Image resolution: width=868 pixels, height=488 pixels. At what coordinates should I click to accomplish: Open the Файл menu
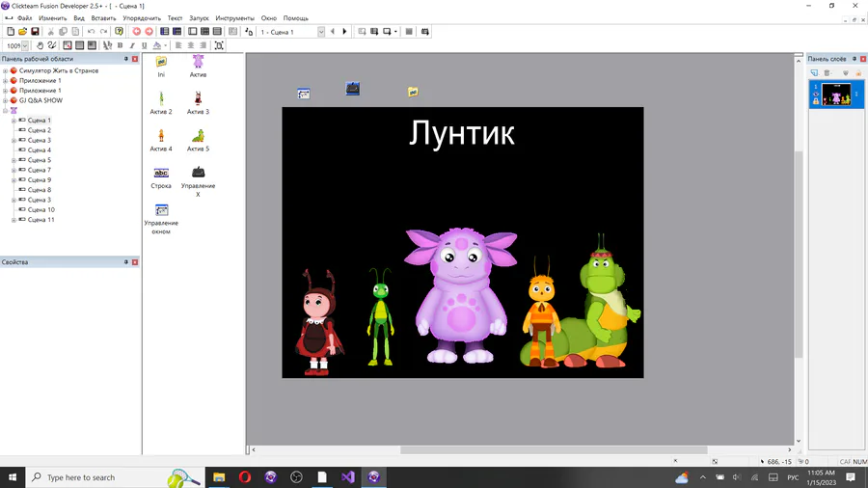[24, 18]
